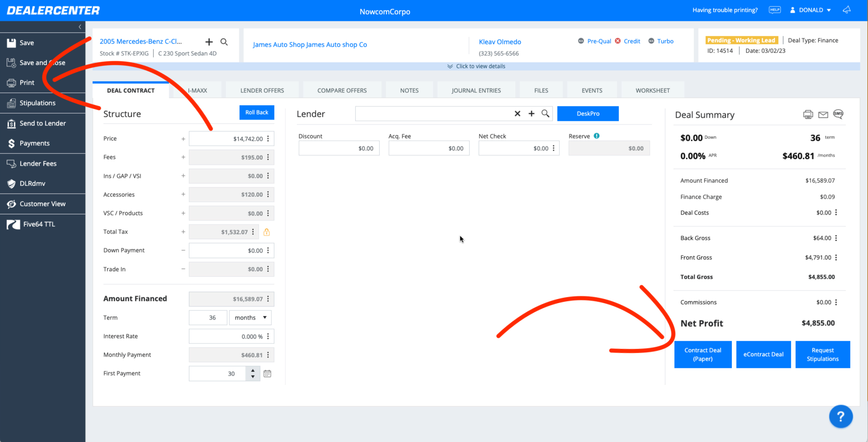This screenshot has width=868, height=442.
Task: Click the DeskPro button
Action: [588, 114]
